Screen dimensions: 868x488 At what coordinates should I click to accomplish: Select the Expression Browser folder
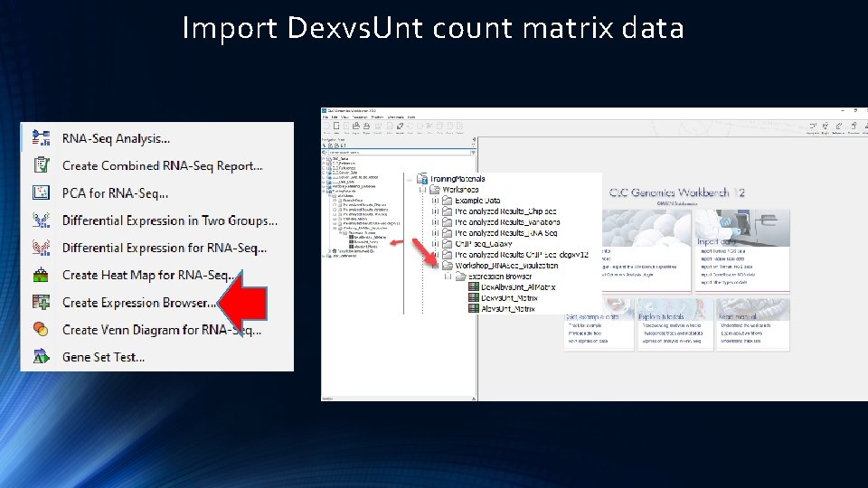[500, 277]
